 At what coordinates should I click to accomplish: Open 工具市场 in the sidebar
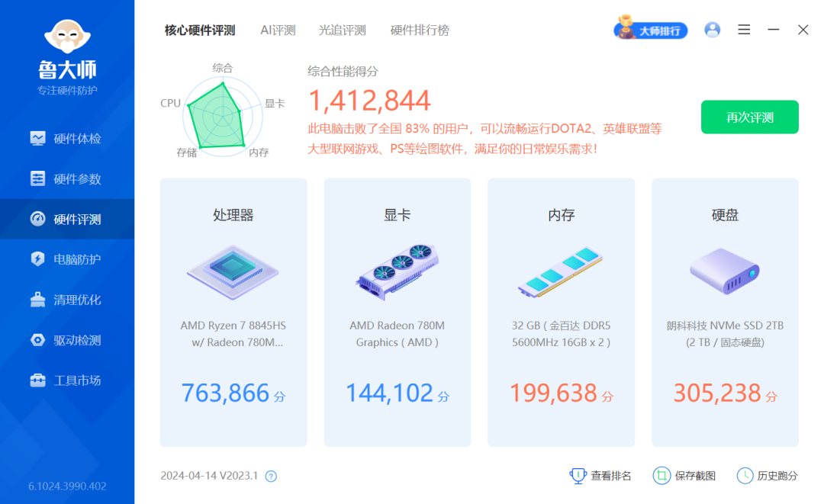[x=67, y=380]
